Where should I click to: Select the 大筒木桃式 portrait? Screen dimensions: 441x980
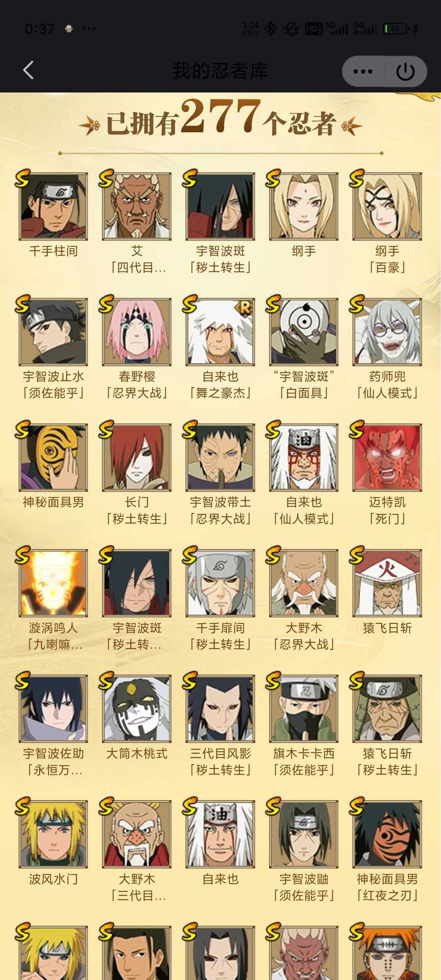coord(137,708)
